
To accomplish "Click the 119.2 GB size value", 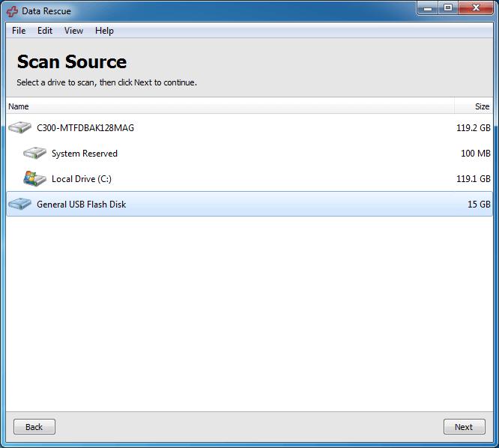I will 474,128.
